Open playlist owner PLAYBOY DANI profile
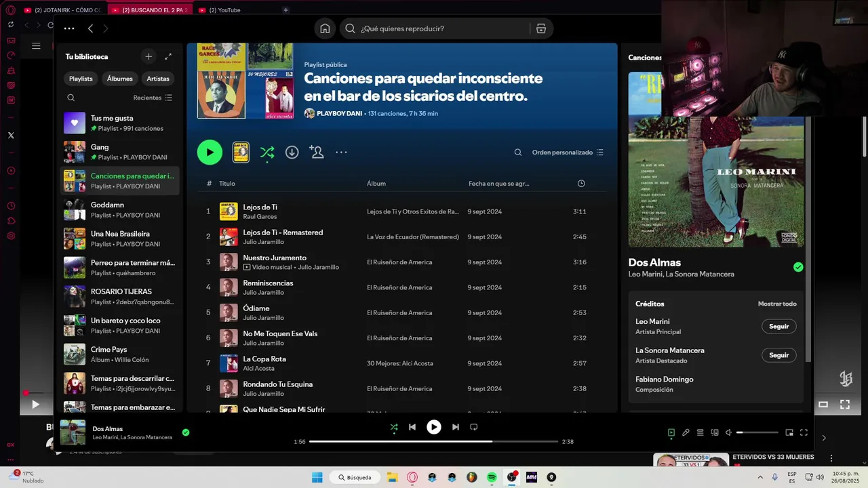Image resolution: width=868 pixels, height=488 pixels. point(339,113)
